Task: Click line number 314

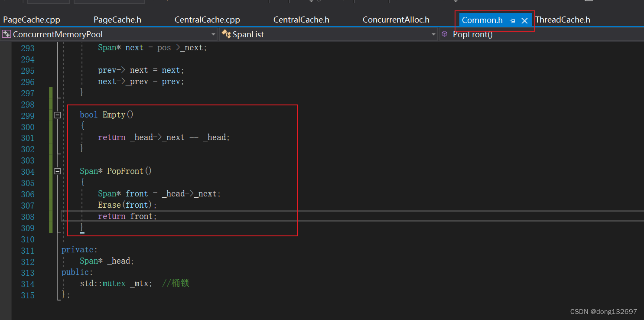Action: pos(28,284)
